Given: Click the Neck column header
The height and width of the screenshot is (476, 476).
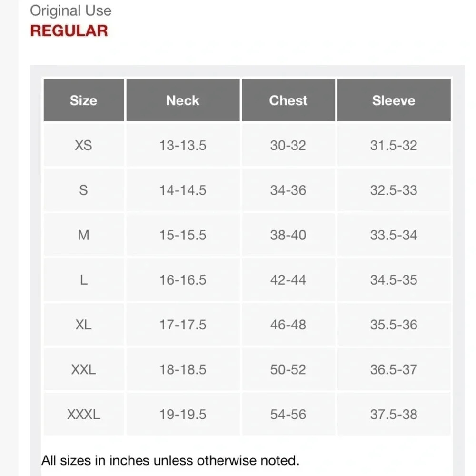Looking at the screenshot, I should click(183, 100).
